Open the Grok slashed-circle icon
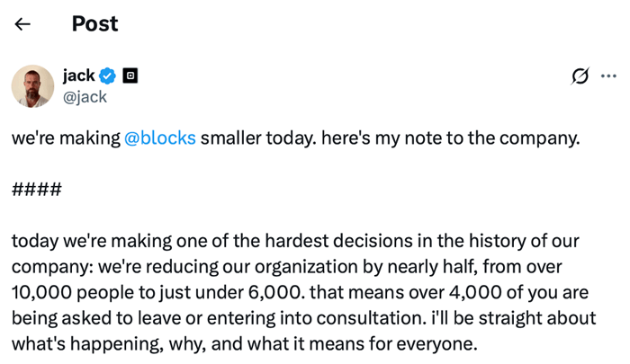 coord(580,76)
